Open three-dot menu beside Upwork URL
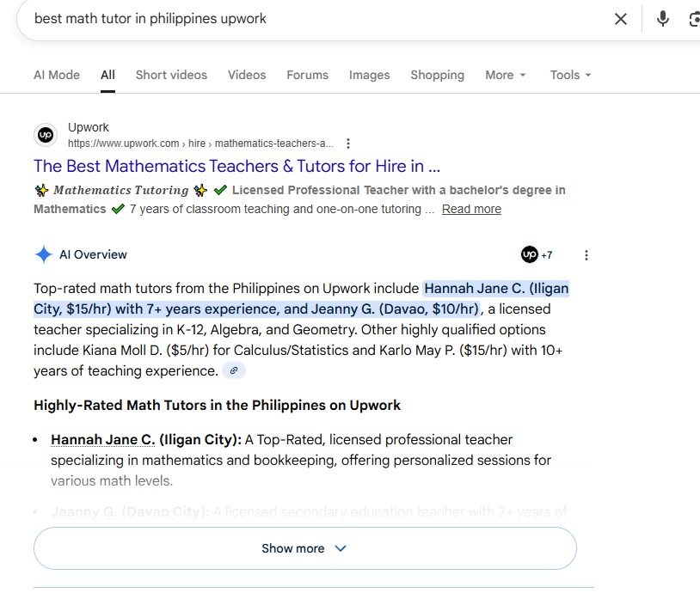 click(347, 144)
